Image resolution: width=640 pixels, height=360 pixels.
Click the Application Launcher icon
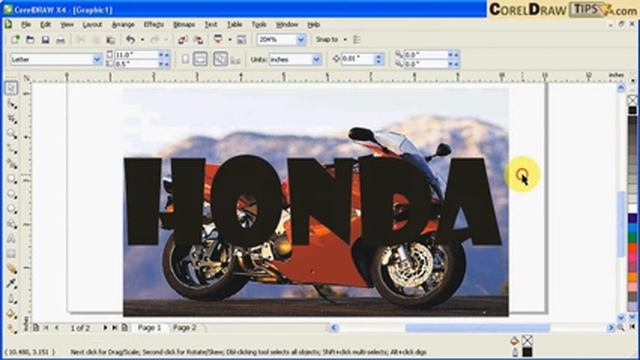[x=218, y=40]
